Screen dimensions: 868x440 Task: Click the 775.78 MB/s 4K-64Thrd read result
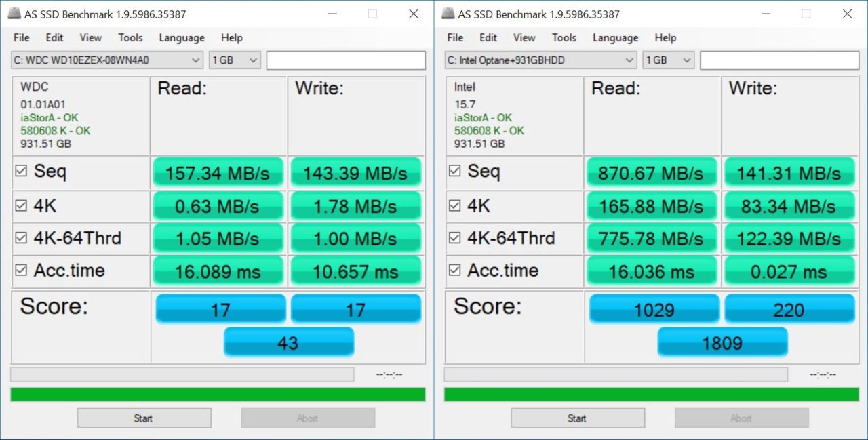652,239
